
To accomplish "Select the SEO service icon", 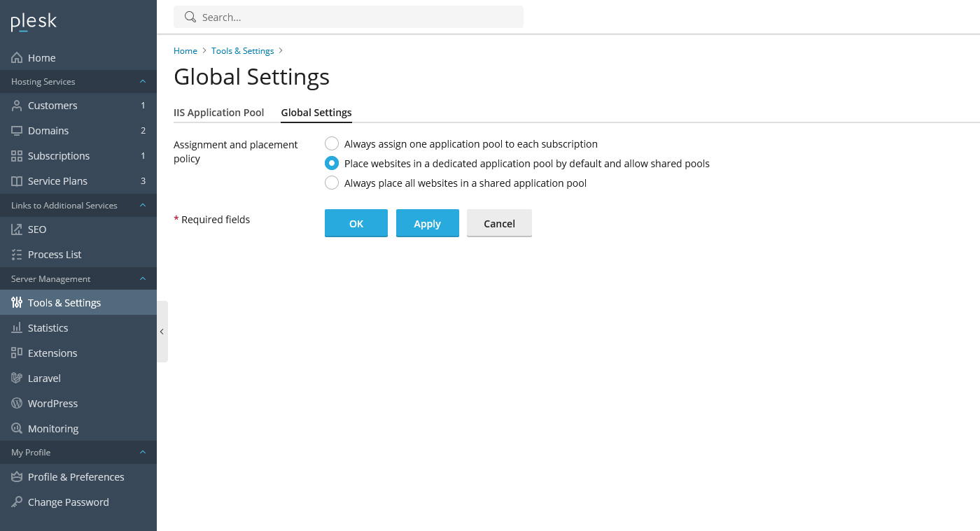I will pyautogui.click(x=15, y=229).
